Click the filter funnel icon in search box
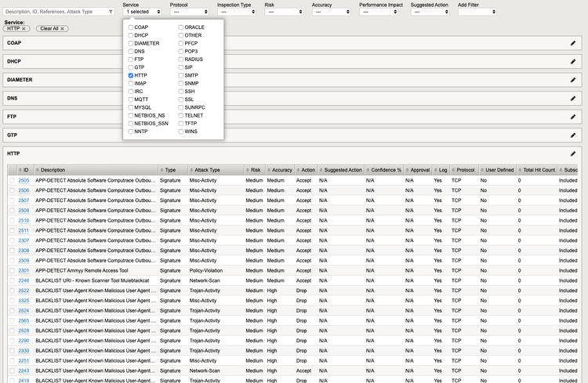The width and height of the screenshot is (588, 383). tap(111, 12)
